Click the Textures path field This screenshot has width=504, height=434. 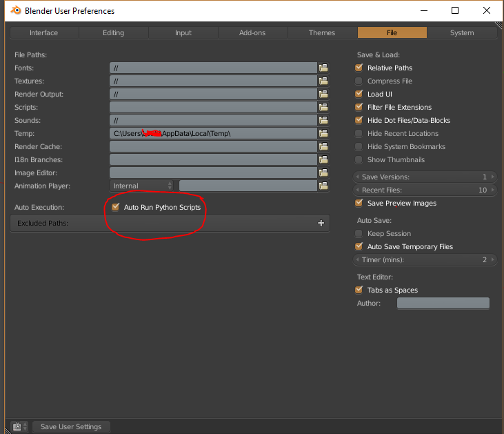tap(214, 81)
